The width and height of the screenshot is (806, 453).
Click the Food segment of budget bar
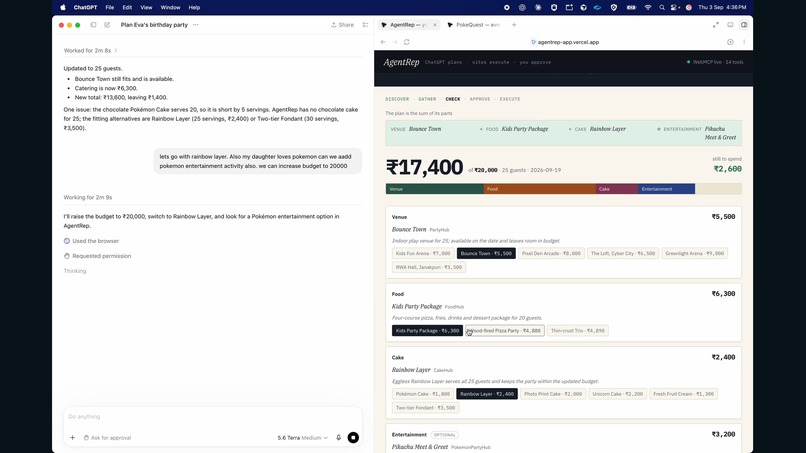[540, 189]
